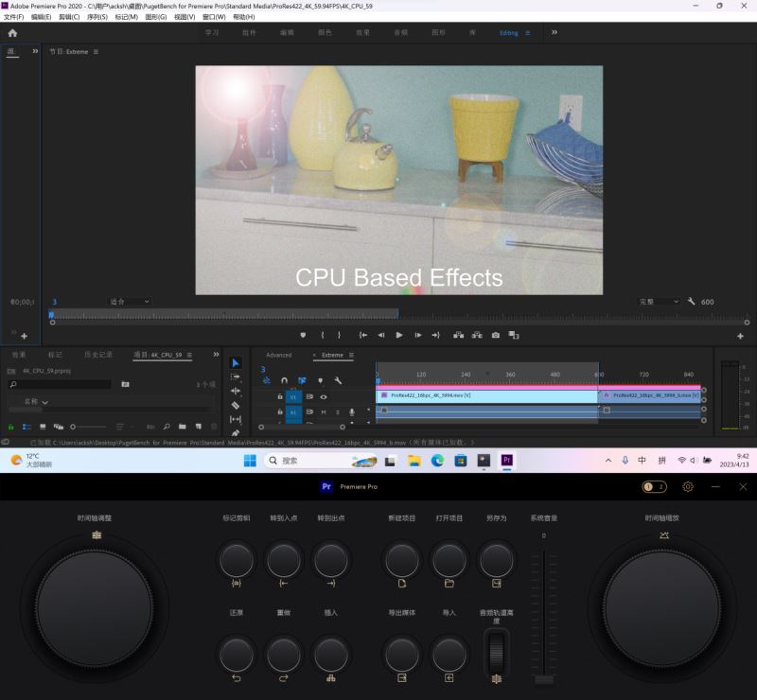This screenshot has width=757, height=700.
Task: Select the Track Select Forward tool
Action: click(x=236, y=376)
